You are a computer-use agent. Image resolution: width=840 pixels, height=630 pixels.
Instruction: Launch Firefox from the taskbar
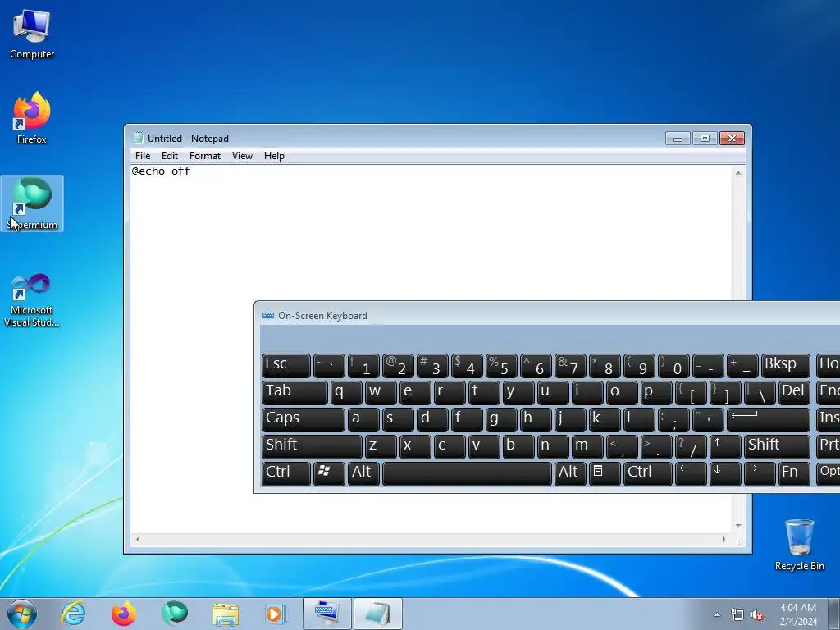[x=123, y=614]
